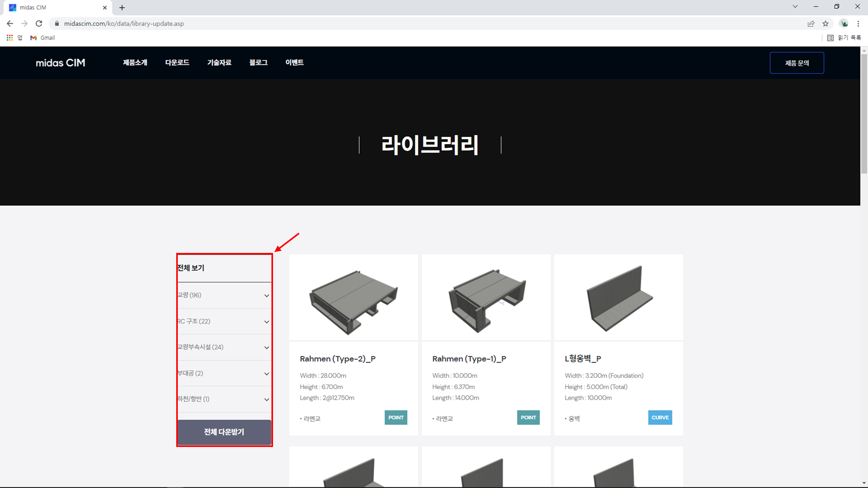Viewport: 868px width, 488px height.
Task: Open the Rahmen (Type-1)_P model thumbnail
Action: (x=486, y=298)
